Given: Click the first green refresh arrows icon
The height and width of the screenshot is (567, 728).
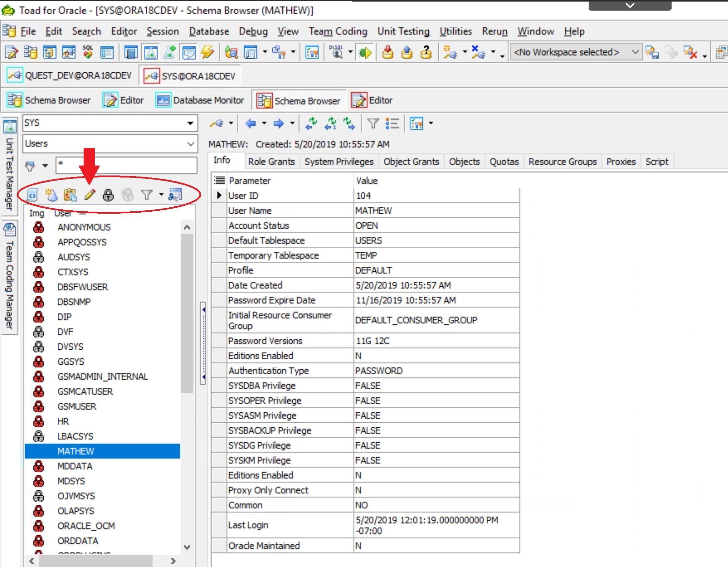Looking at the screenshot, I should point(311,124).
